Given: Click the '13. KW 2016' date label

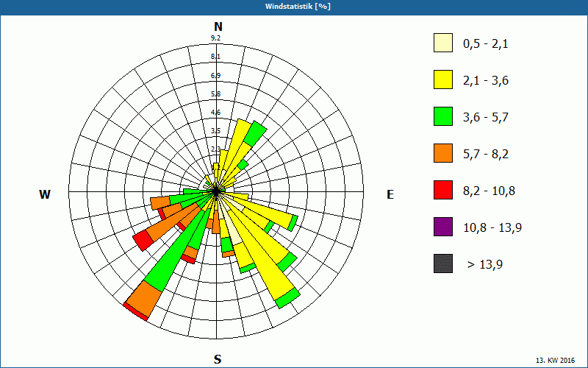Looking at the screenshot, I should coord(555,361).
